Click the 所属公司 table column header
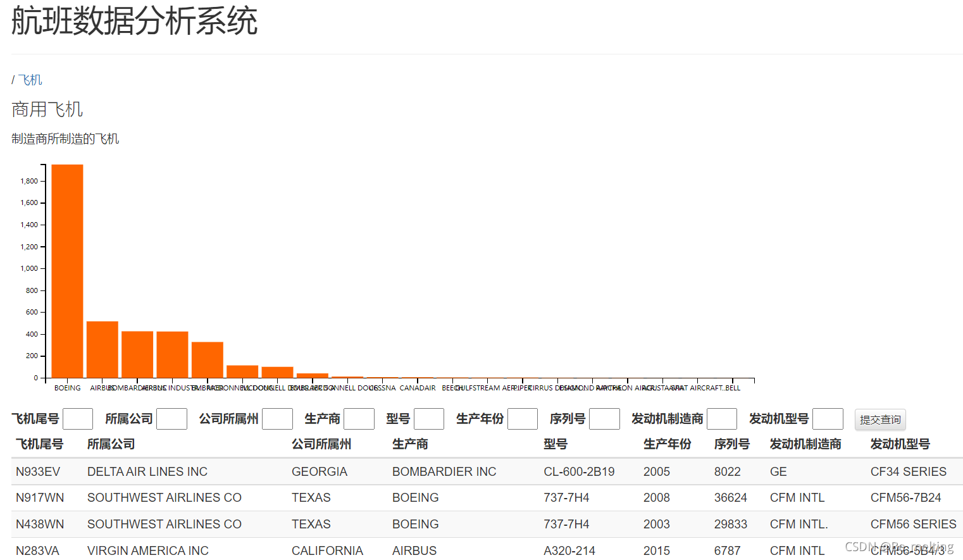The height and width of the screenshot is (560, 963). pos(111,444)
